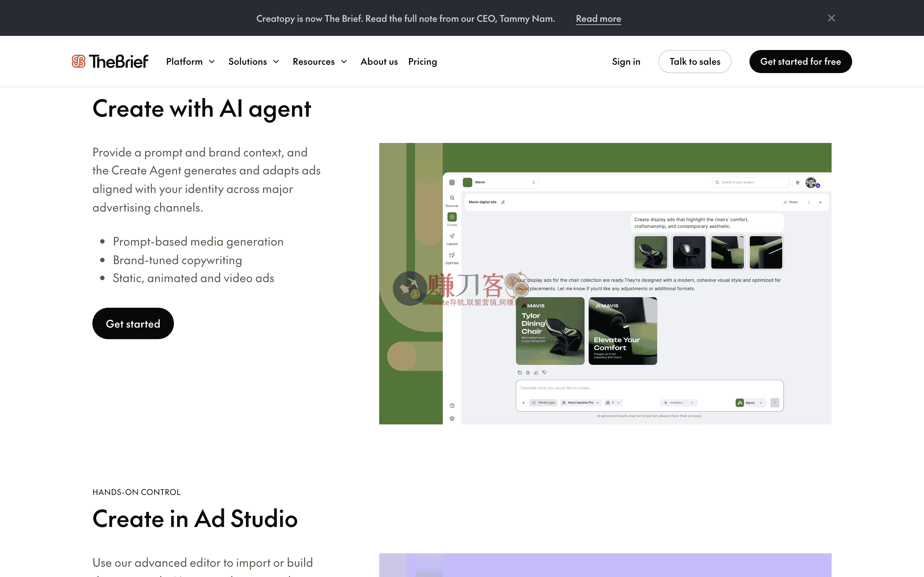Open the Optimize icon in sidebar

[452, 255]
